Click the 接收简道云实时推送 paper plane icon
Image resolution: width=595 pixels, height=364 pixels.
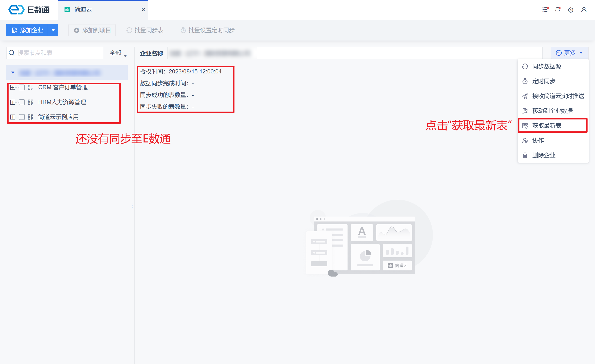(x=525, y=96)
